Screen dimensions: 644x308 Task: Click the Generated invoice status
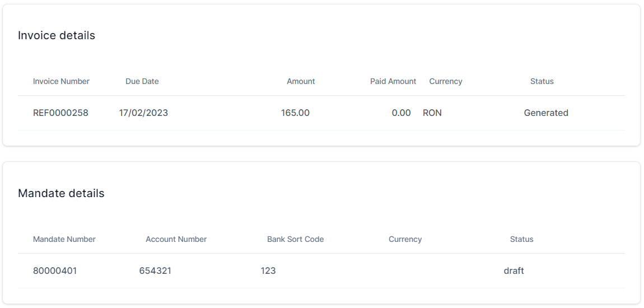546,113
